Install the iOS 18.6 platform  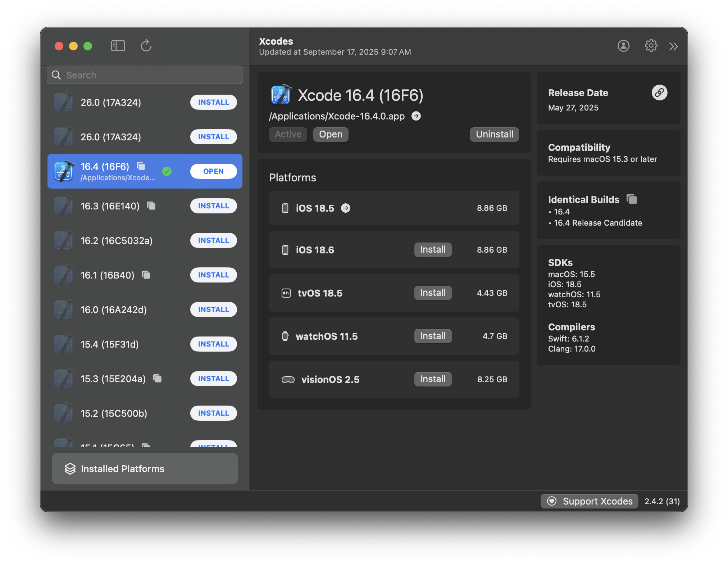click(x=433, y=249)
